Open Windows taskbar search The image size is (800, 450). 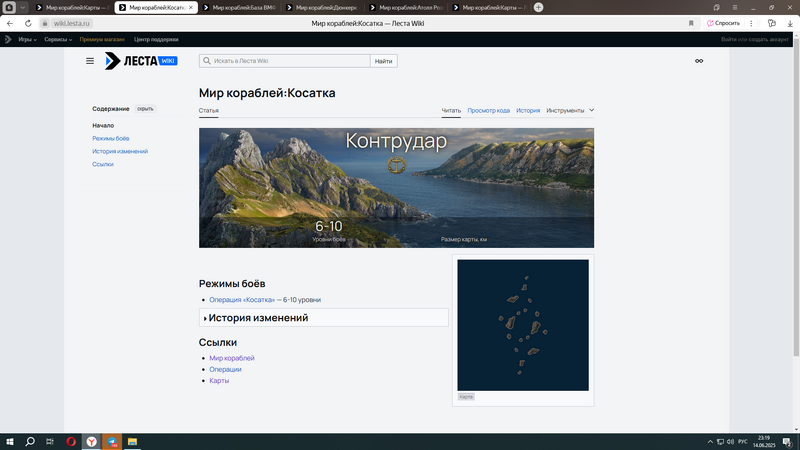pyautogui.click(x=30, y=442)
